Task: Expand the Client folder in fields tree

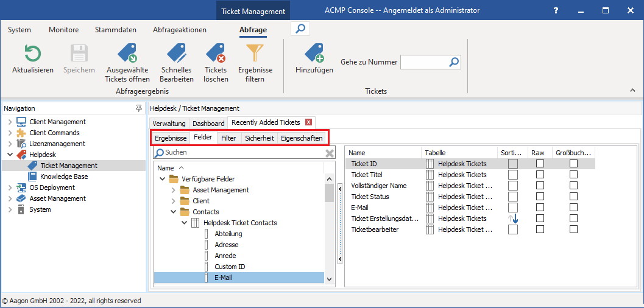Action: click(173, 201)
